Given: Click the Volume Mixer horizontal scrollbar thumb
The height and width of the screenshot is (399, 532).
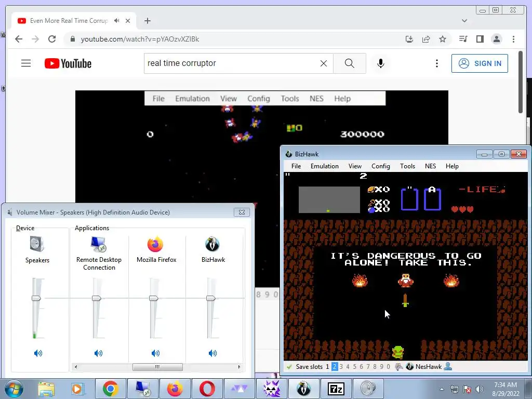Looking at the screenshot, I should 157,367.
